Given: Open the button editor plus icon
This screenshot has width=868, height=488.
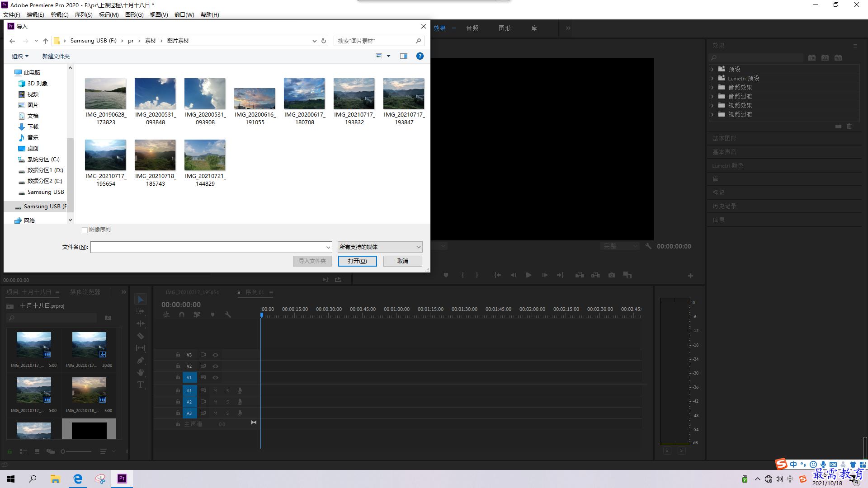Looking at the screenshot, I should click(690, 276).
